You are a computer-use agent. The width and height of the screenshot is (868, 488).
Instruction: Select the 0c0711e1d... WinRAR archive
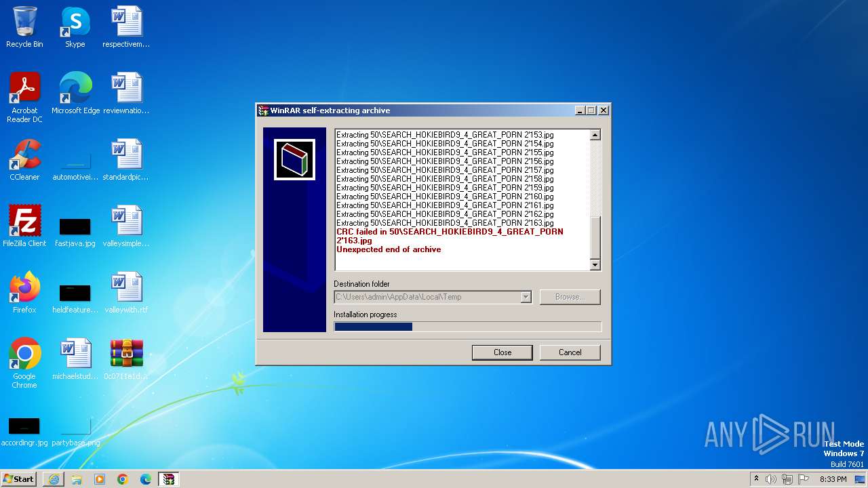[126, 359]
